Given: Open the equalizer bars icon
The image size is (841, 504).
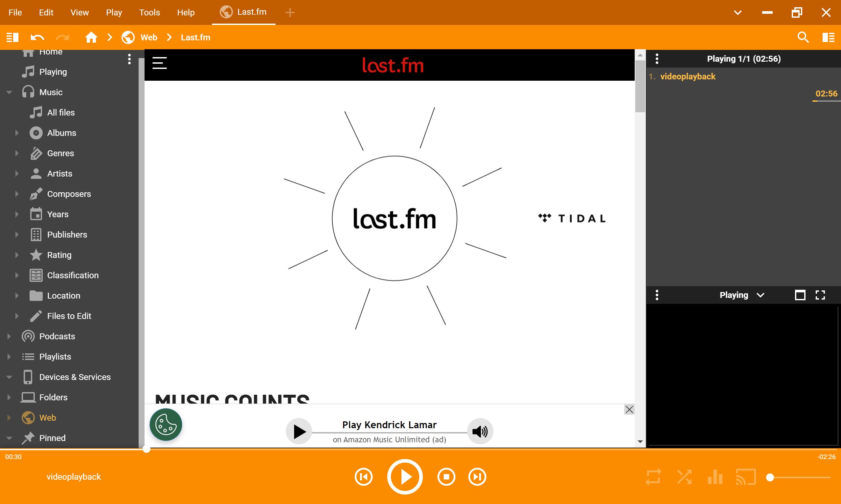Looking at the screenshot, I should point(715,477).
